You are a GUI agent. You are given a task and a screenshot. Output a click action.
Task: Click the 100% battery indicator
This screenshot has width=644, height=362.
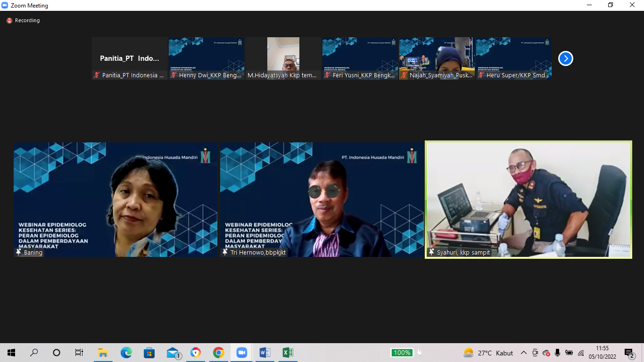pyautogui.click(x=402, y=353)
